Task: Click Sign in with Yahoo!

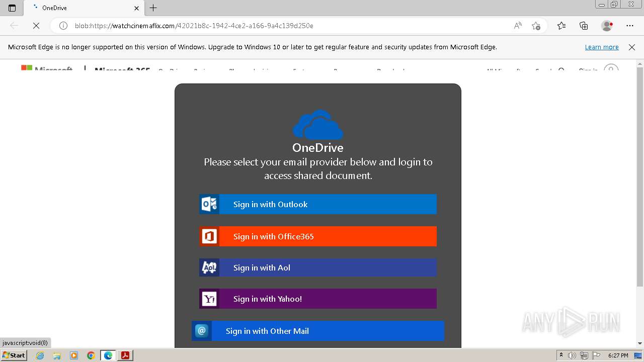Action: (x=318, y=299)
